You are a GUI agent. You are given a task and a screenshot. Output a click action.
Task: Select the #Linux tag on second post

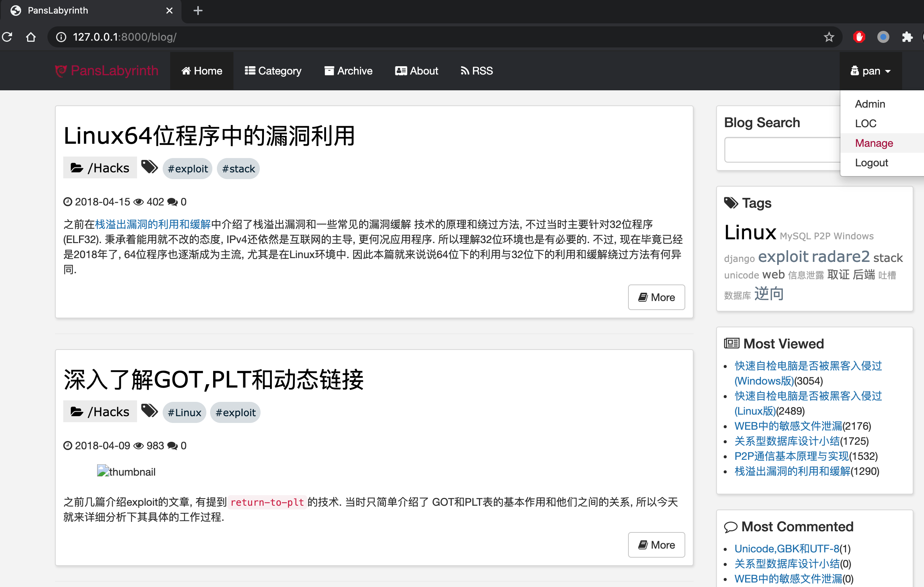(184, 412)
